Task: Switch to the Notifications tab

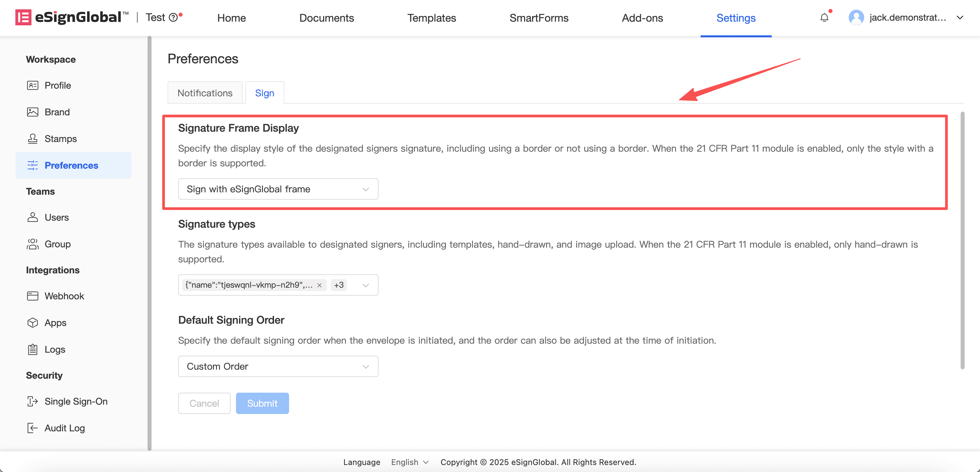Action: point(205,93)
